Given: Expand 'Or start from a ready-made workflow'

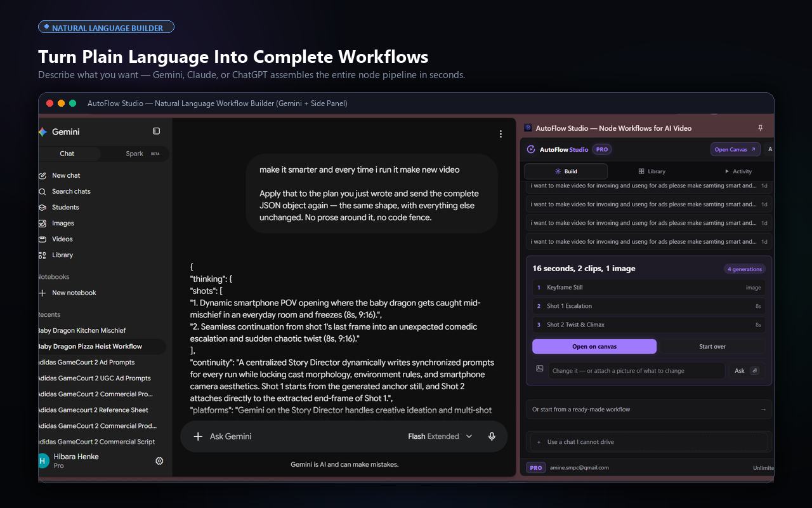Looking at the screenshot, I should pos(649,410).
